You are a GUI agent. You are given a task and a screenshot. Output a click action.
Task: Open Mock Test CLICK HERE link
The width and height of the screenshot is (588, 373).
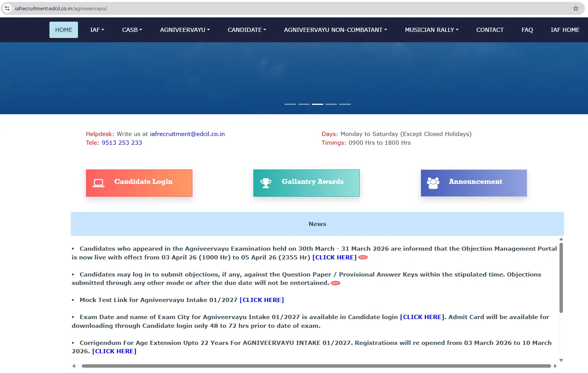[x=262, y=300]
